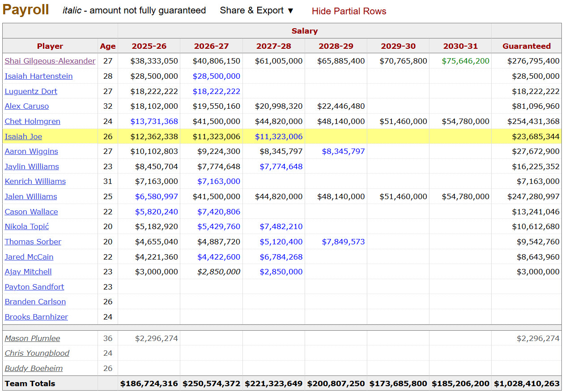Image resolution: width=565 pixels, height=392 pixels.
Task: Click Team Totals guaranteed $1,028,410,263
Action: click(527, 383)
